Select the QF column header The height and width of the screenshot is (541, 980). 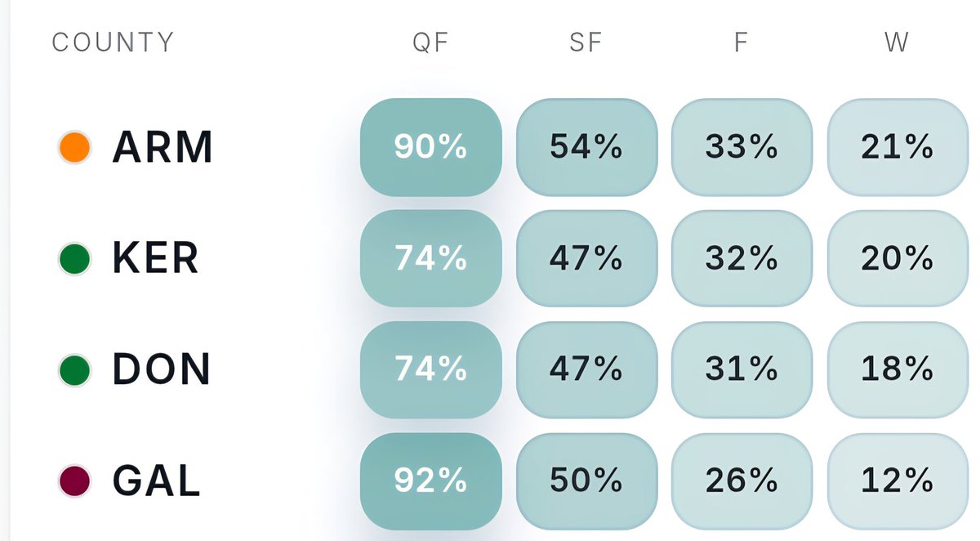[430, 42]
